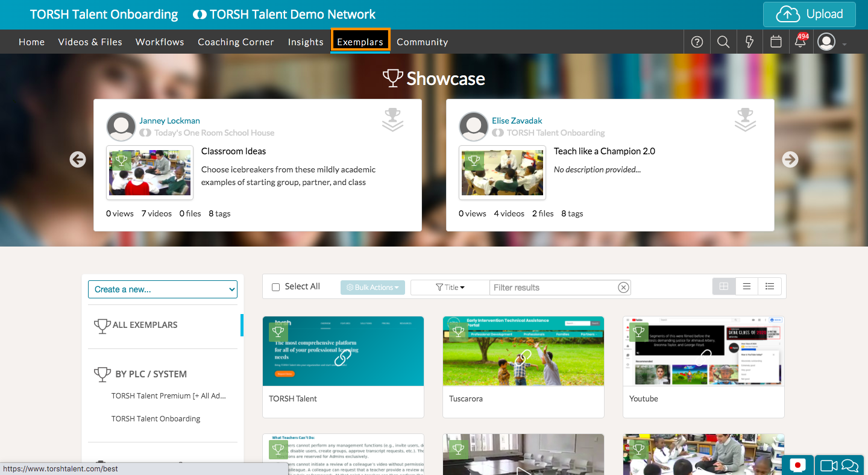Click the Upload button
The image size is (868, 475).
(809, 14)
